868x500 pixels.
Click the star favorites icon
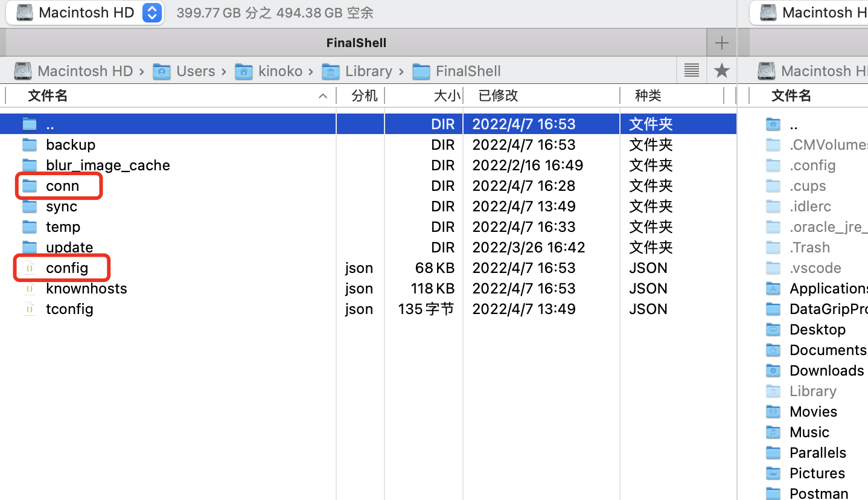[721, 71]
